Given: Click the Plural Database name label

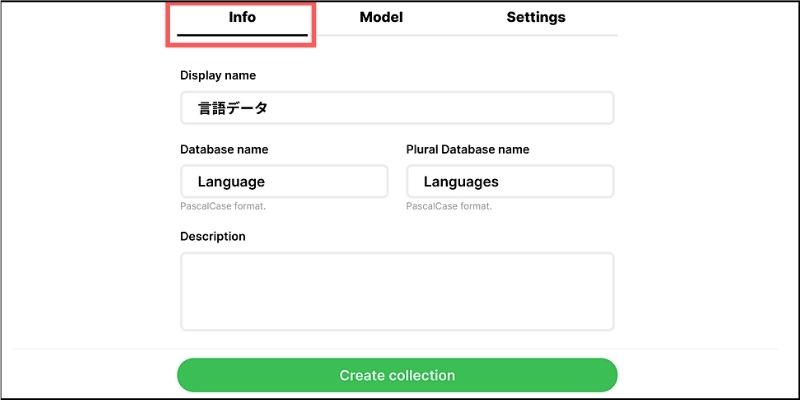Looking at the screenshot, I should tap(468, 149).
